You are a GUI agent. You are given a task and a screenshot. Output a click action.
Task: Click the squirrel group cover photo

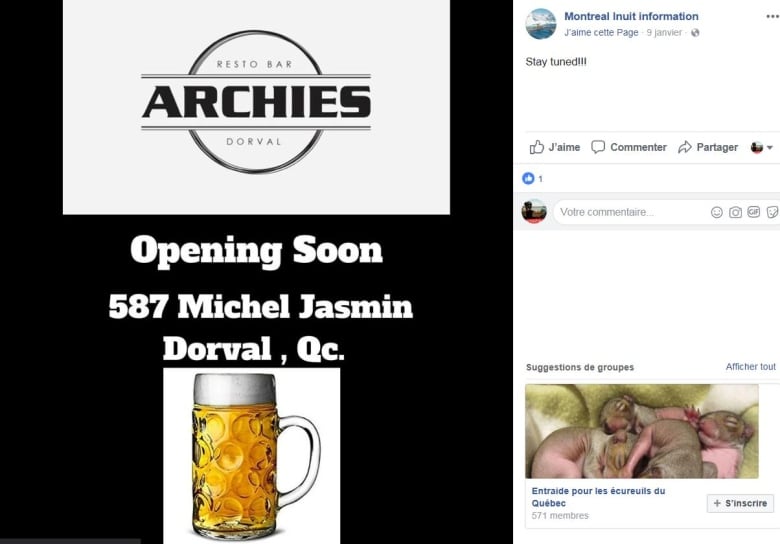coord(642,431)
